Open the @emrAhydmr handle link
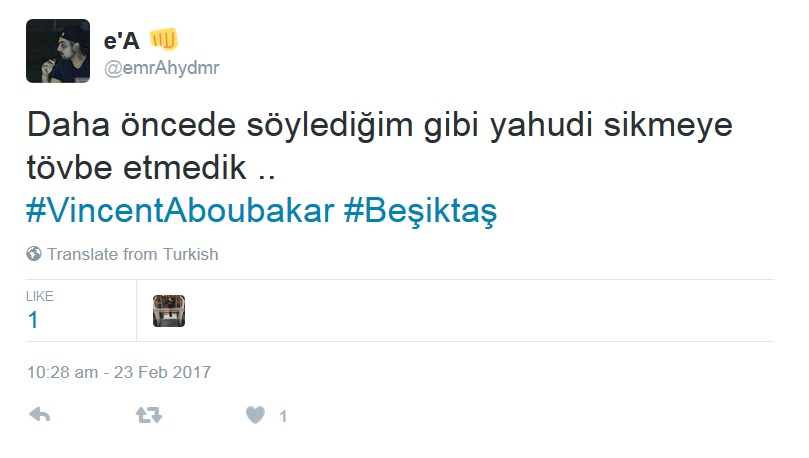 tap(161, 68)
